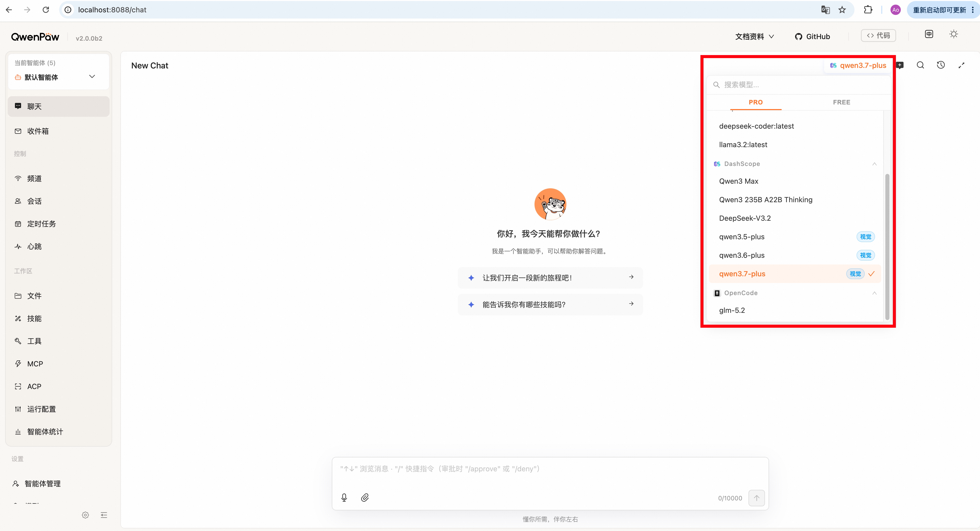Viewport: 980px width, 531px height.
Task: Switch to PRO models tab
Action: pos(755,102)
